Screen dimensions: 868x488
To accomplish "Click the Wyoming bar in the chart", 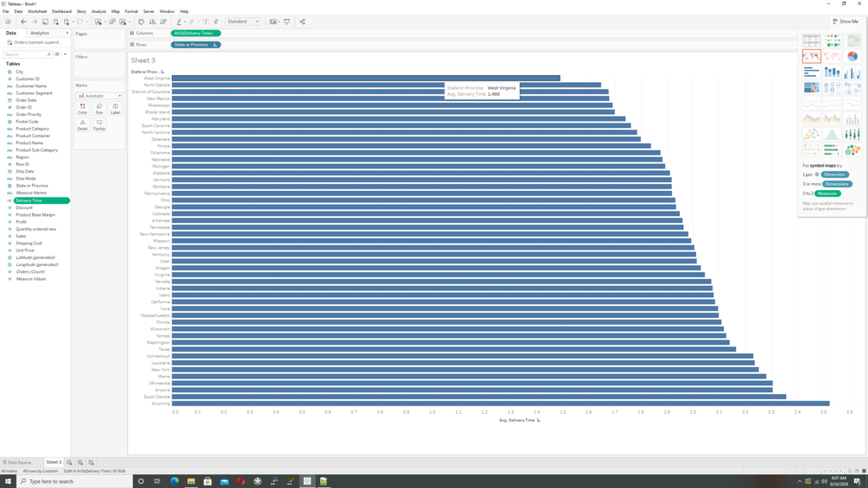I will 500,403.
